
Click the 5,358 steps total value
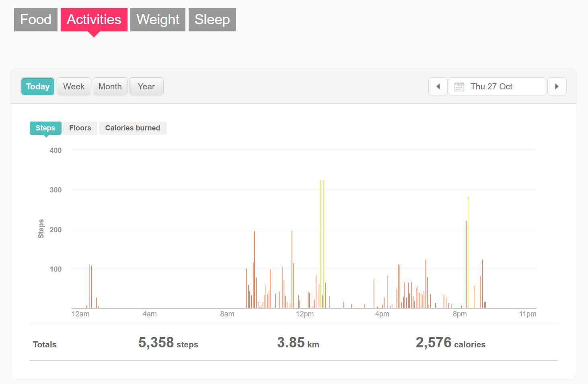(x=156, y=343)
